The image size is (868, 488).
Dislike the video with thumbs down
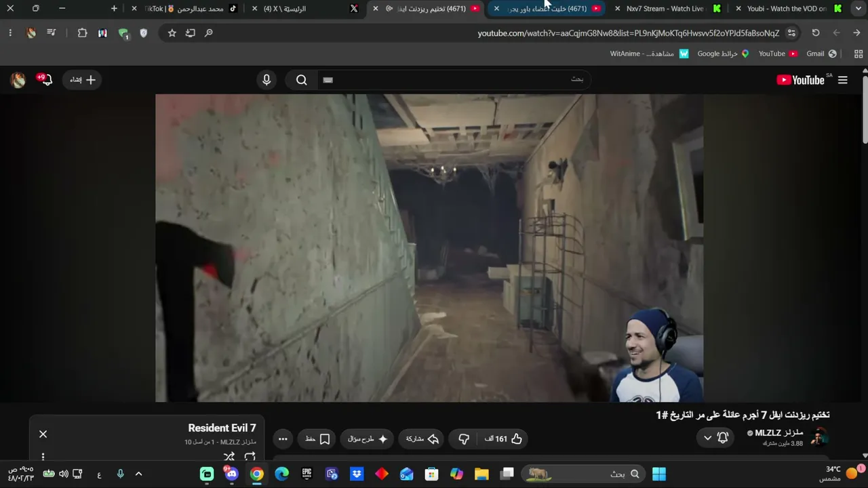tap(464, 439)
